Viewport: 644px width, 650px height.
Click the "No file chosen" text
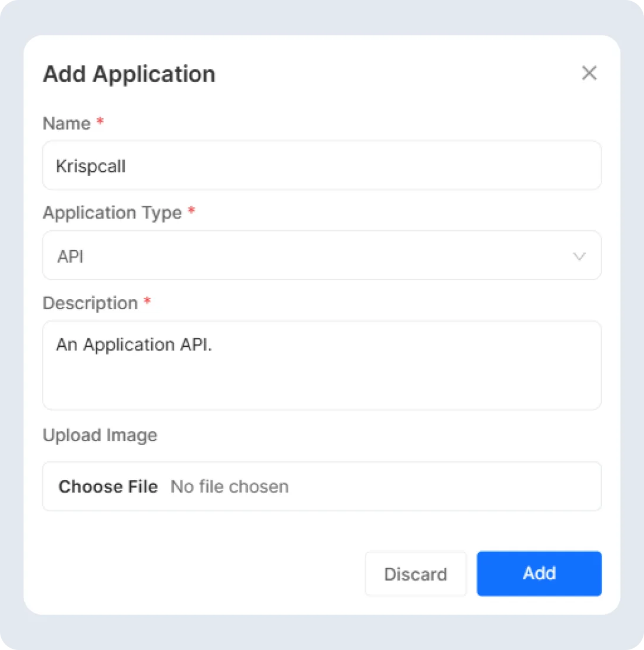coord(230,487)
